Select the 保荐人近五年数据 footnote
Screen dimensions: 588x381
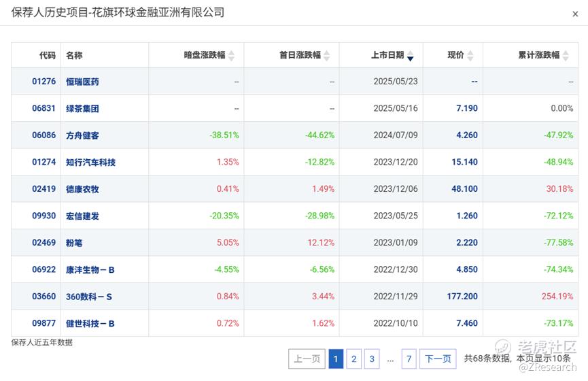pyautogui.click(x=42, y=342)
